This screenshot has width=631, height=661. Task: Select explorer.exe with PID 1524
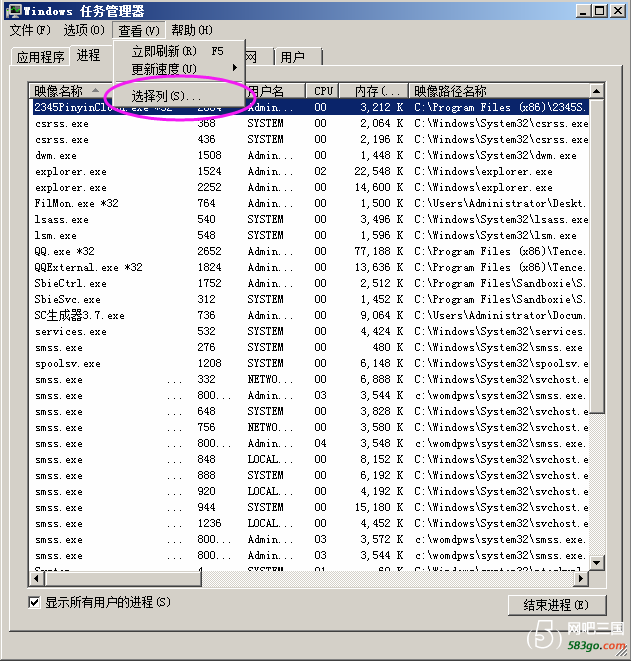click(x=310, y=172)
